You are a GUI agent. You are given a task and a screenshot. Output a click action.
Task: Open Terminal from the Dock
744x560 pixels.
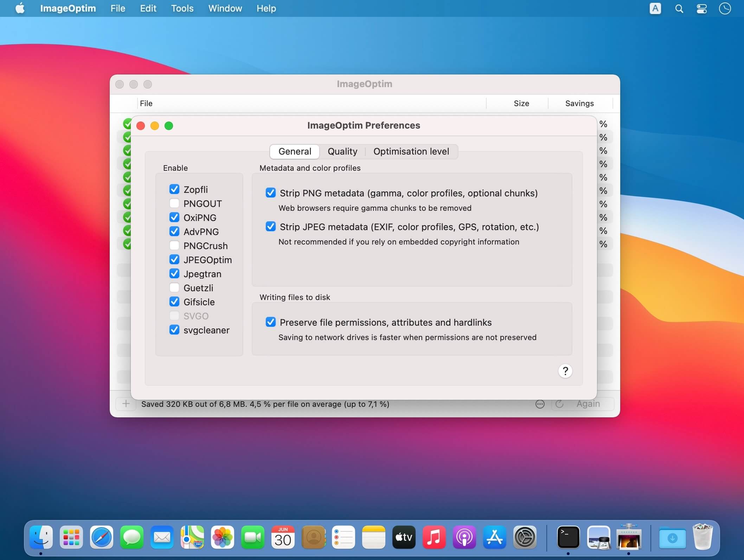[x=569, y=537]
